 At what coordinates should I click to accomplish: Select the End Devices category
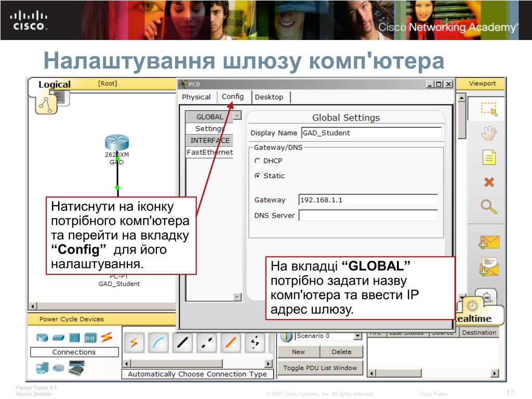point(43,368)
